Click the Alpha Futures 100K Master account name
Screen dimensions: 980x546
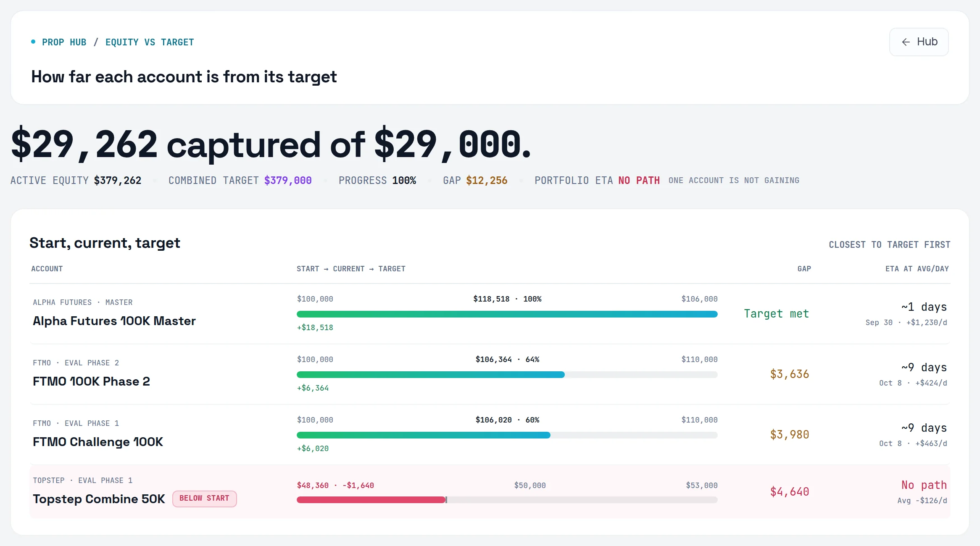[114, 321]
